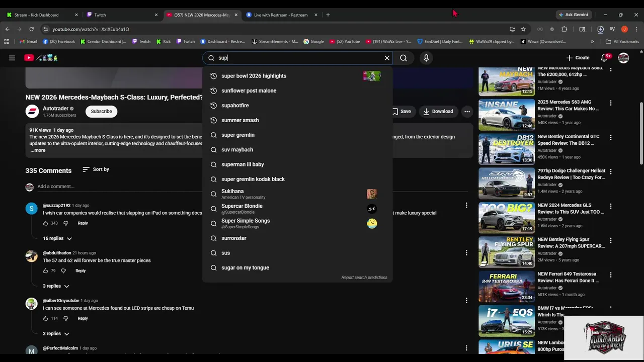Pick suggestion sugar on my tongue
Image resolution: width=644 pixels, height=362 pixels.
coord(297,267)
